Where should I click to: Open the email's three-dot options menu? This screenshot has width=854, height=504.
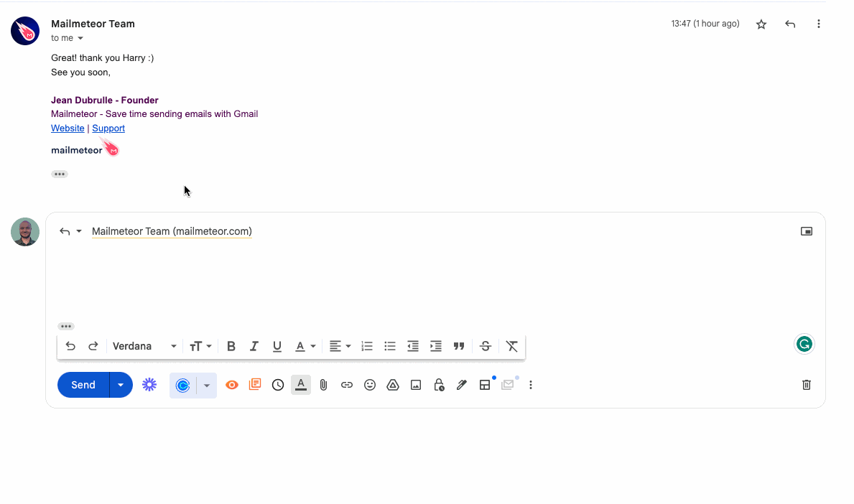tap(818, 23)
